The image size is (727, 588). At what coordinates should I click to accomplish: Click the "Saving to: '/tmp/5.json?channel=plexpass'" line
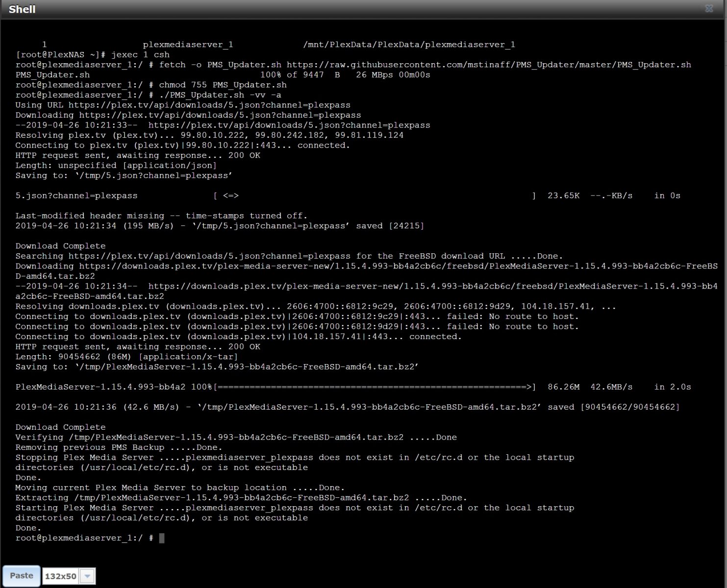[x=124, y=175]
